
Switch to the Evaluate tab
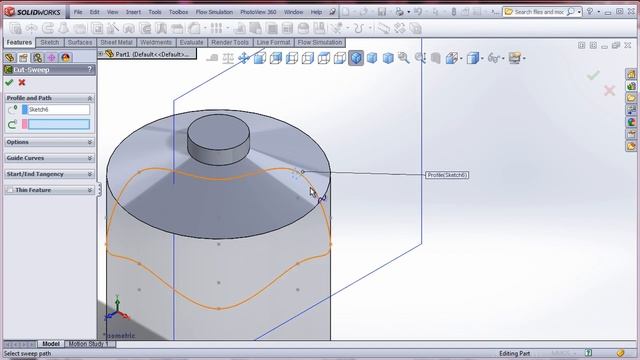pyautogui.click(x=191, y=42)
